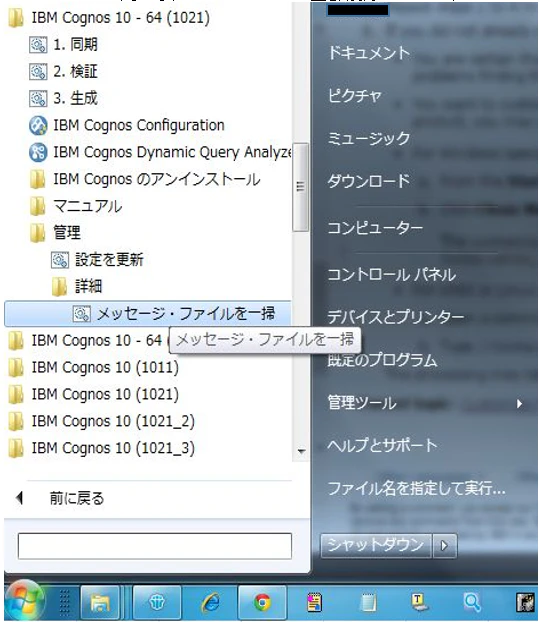Expand the IBM Cognos 10 (1021_3) folder
Screen dimensions: 539x622
102,448
